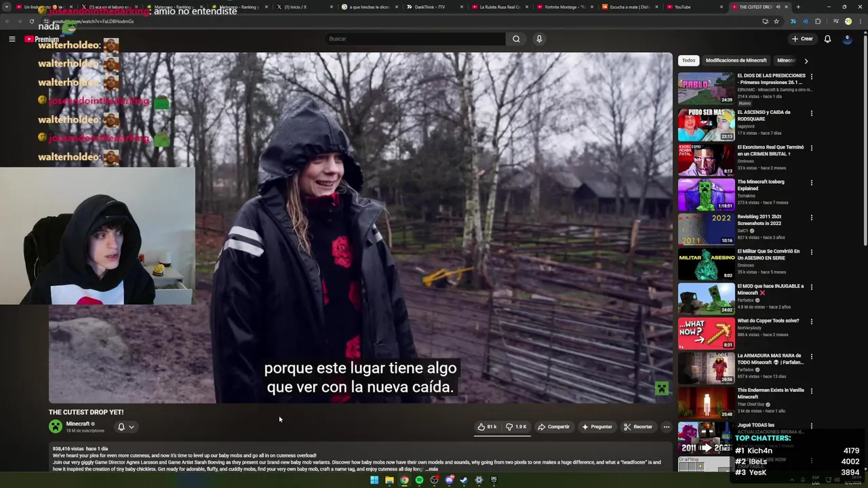Open options for El MOD que hace INJUGABLE video
Viewport: 868px width, 488px height.
click(x=811, y=287)
